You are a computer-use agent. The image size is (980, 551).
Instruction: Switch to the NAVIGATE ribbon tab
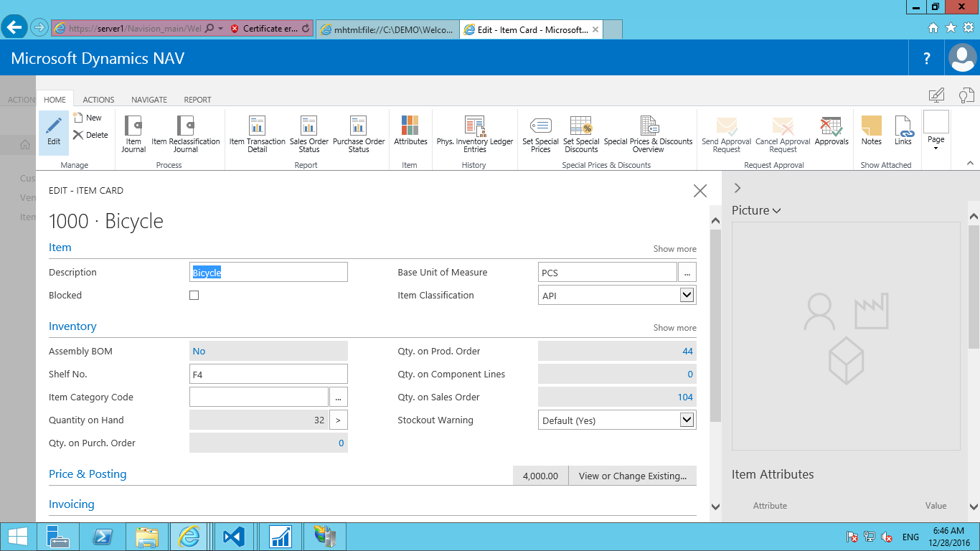(149, 100)
